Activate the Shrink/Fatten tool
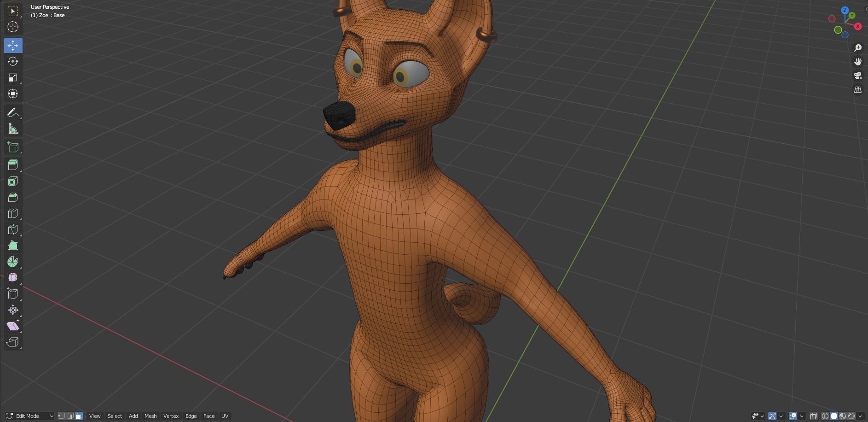 point(13,310)
